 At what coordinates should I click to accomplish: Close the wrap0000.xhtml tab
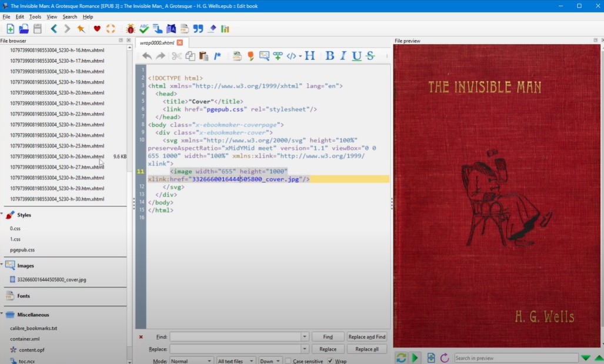tap(179, 43)
